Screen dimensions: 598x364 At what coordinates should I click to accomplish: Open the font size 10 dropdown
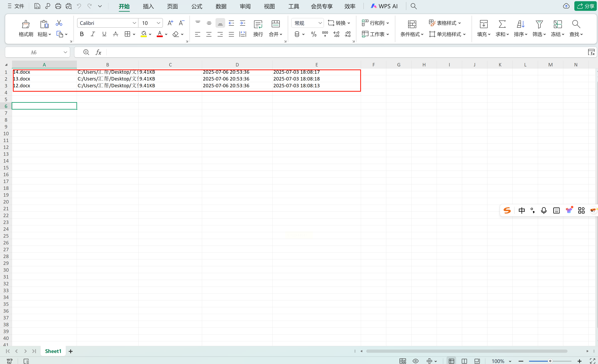pos(159,23)
